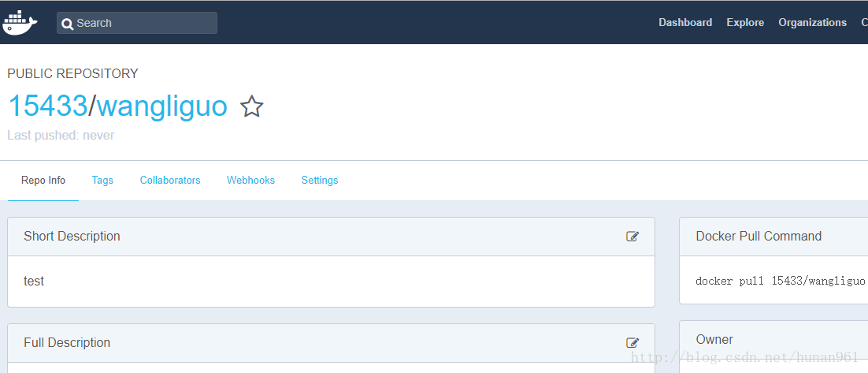
Task: Open Organizations from the top bar
Action: 812,23
